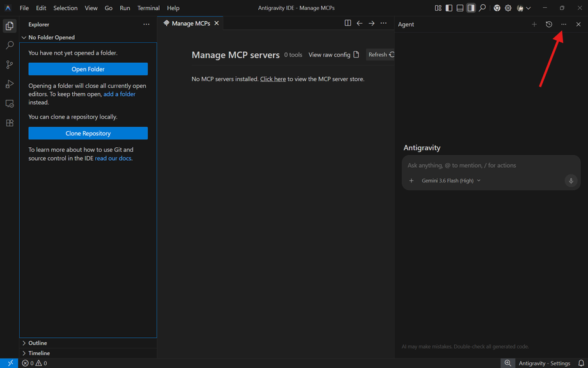
Task: Open the Run and Debug view
Action: [10, 84]
